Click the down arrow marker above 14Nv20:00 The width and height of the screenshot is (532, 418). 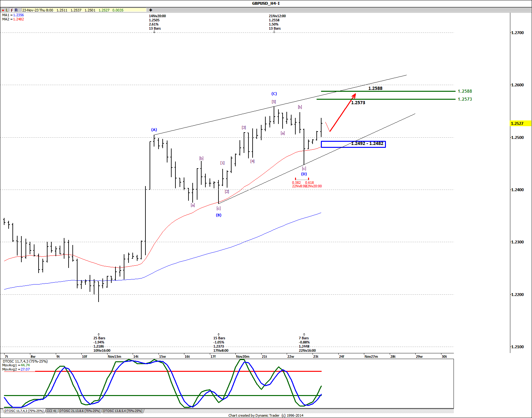coord(154,32)
